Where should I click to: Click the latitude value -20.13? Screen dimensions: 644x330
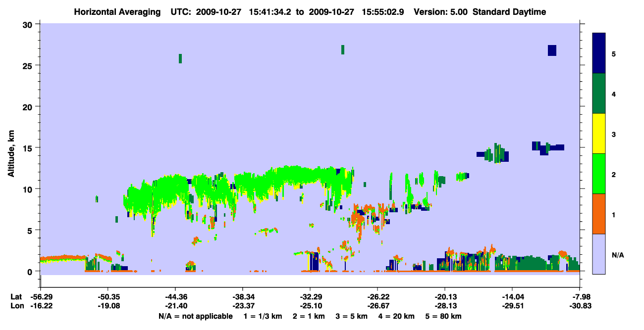pyautogui.click(x=444, y=297)
